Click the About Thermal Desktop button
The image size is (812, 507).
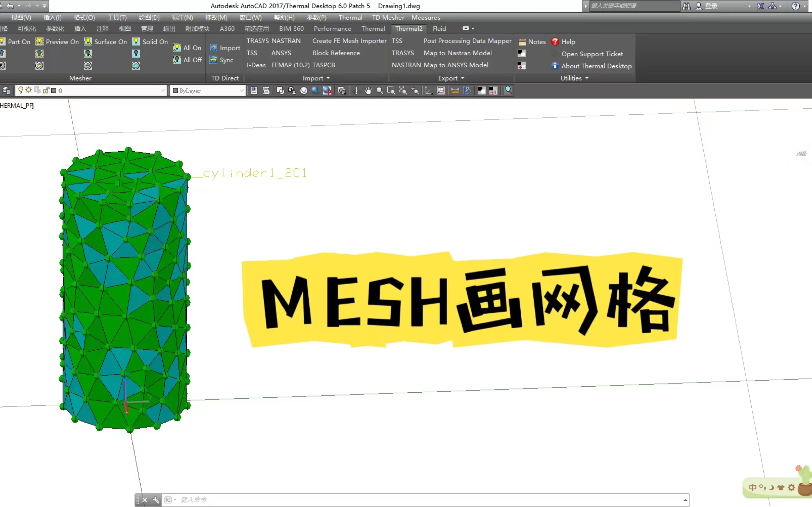click(591, 66)
